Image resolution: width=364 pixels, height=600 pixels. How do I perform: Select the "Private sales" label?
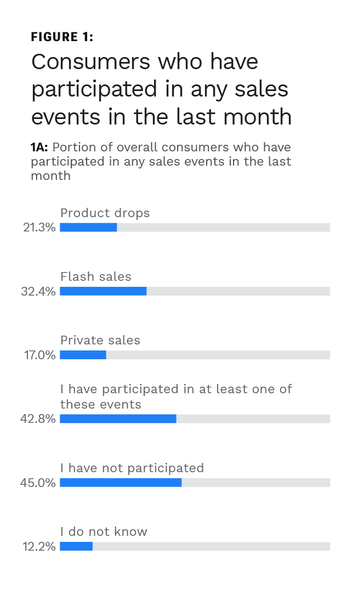(100, 340)
